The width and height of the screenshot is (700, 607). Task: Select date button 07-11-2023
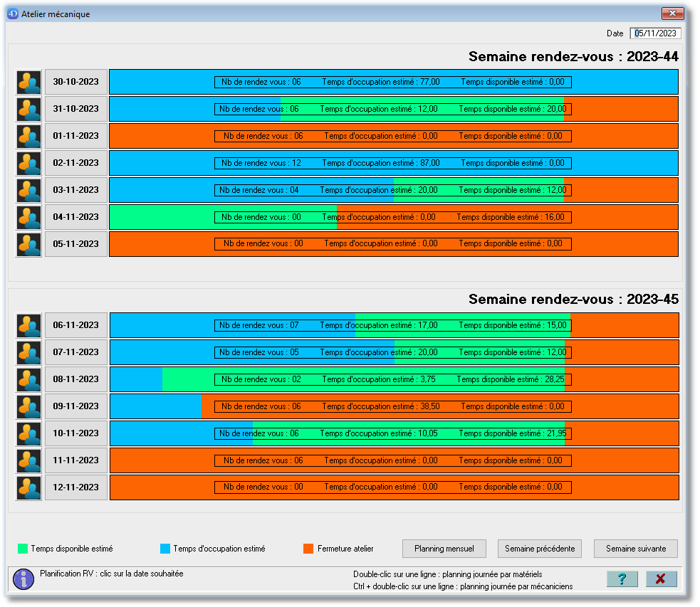[76, 352]
